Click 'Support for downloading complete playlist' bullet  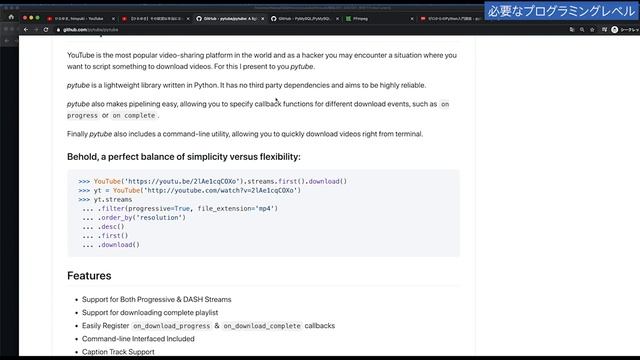pos(150,313)
